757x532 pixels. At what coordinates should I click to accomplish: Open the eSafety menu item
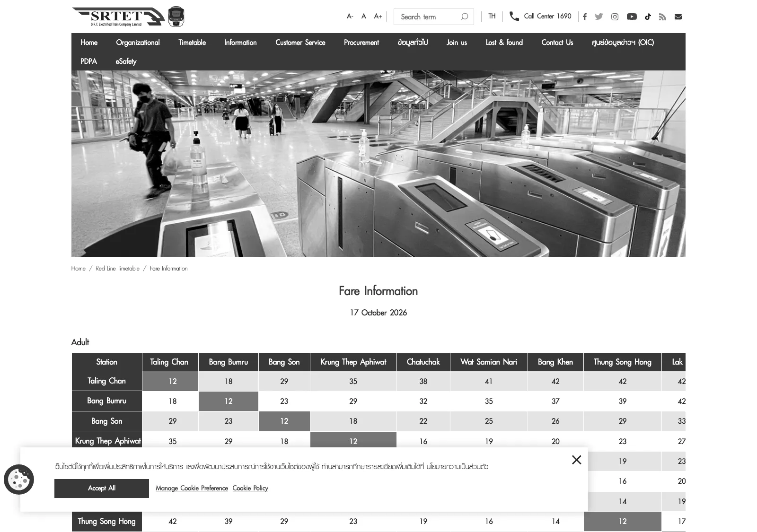126,61
